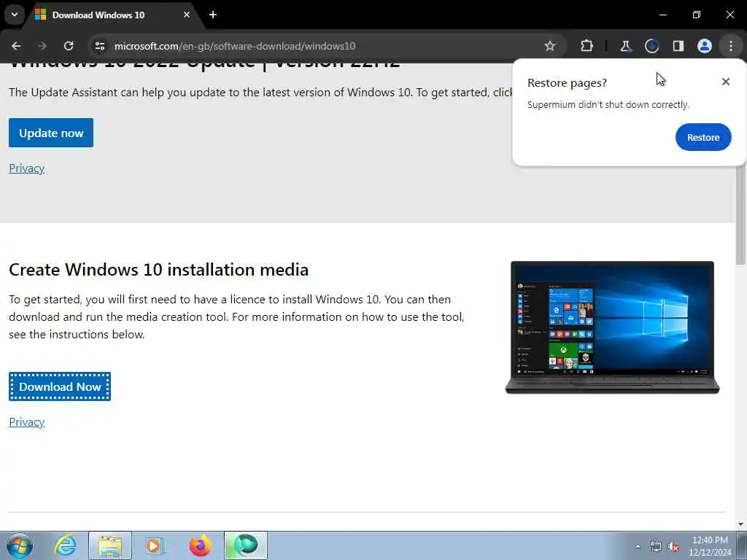The image size is (747, 560).
Task: Open Privacy link under Download Now
Action: (27, 422)
